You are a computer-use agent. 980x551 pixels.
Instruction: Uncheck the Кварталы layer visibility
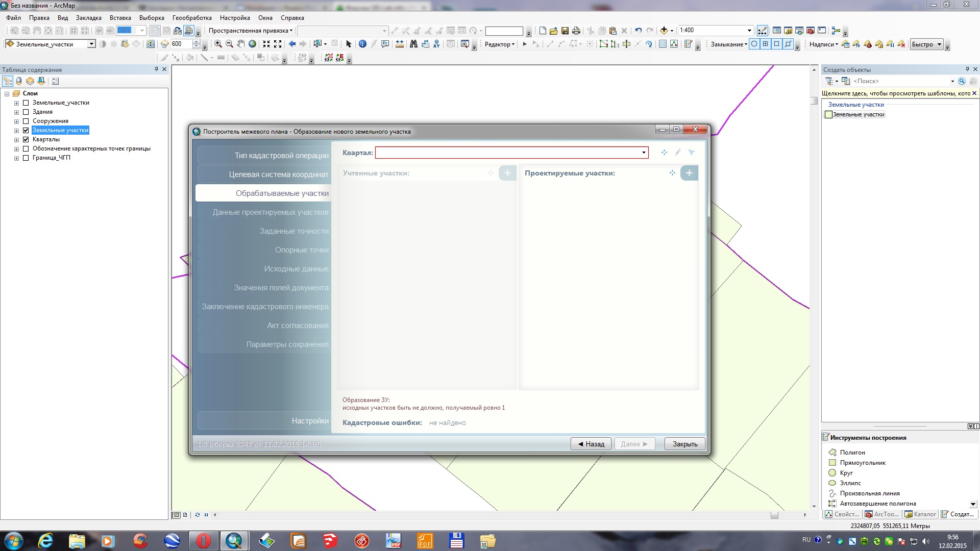click(26, 139)
